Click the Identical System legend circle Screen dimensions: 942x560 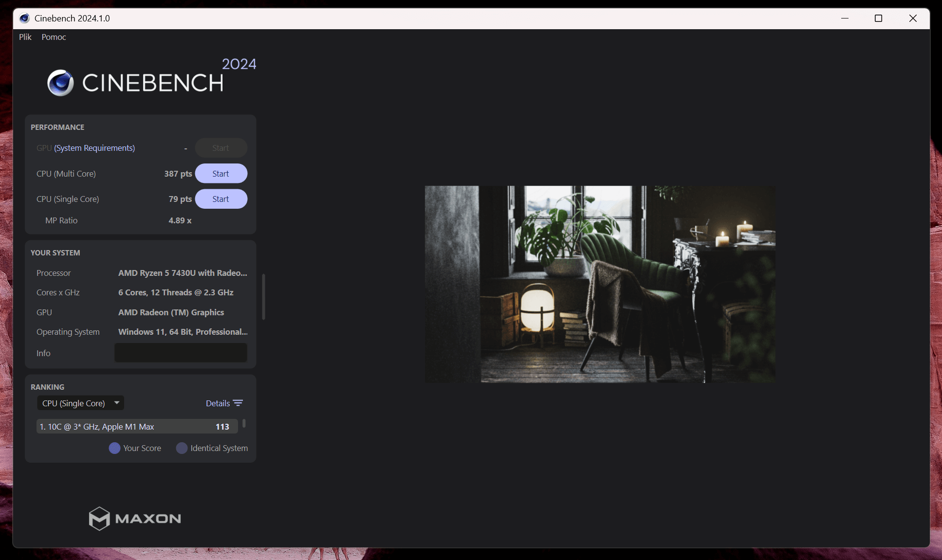click(182, 448)
